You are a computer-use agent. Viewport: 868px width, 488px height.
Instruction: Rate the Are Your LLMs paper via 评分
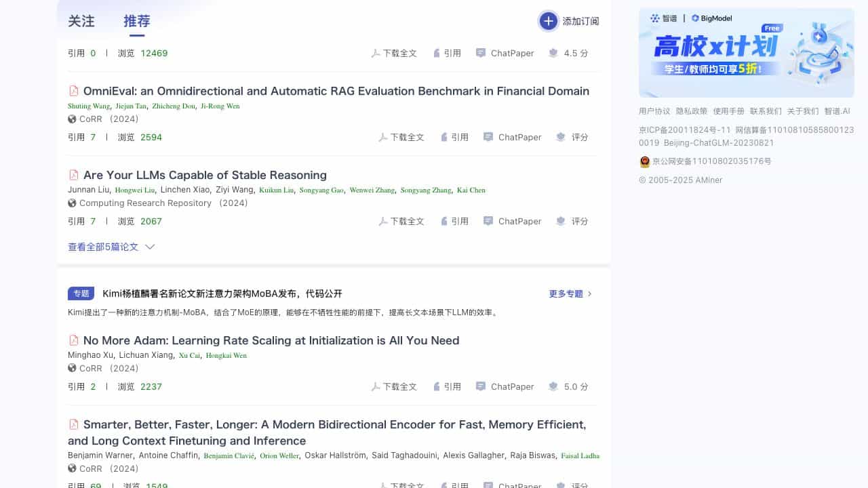[x=572, y=221]
